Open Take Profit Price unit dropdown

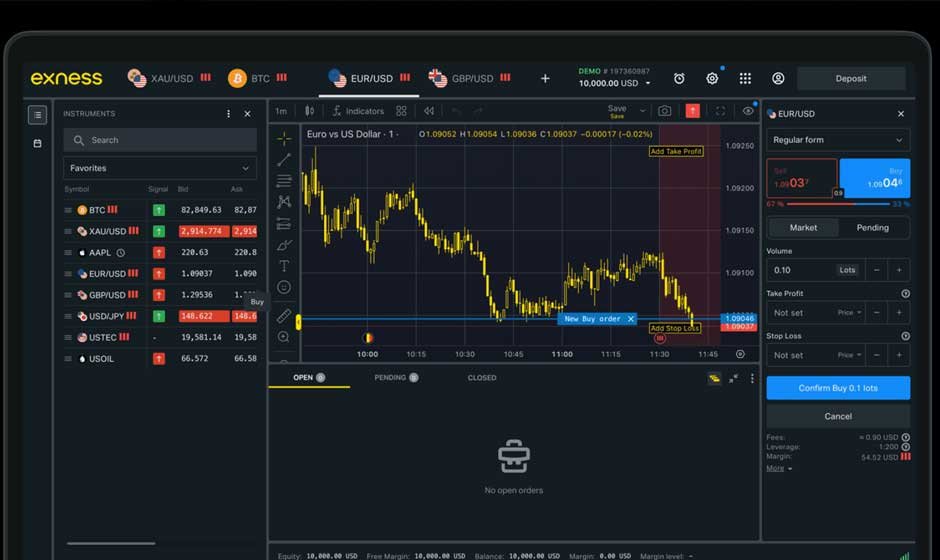tap(849, 313)
